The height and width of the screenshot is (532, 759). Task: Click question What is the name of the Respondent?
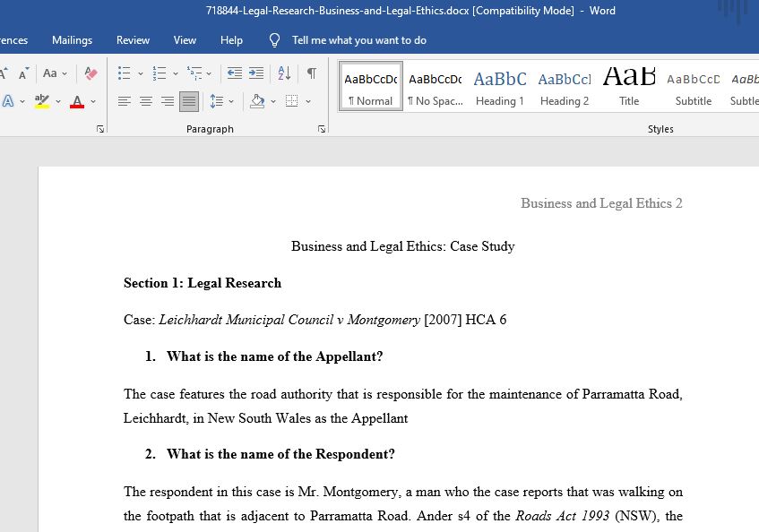coord(280,454)
